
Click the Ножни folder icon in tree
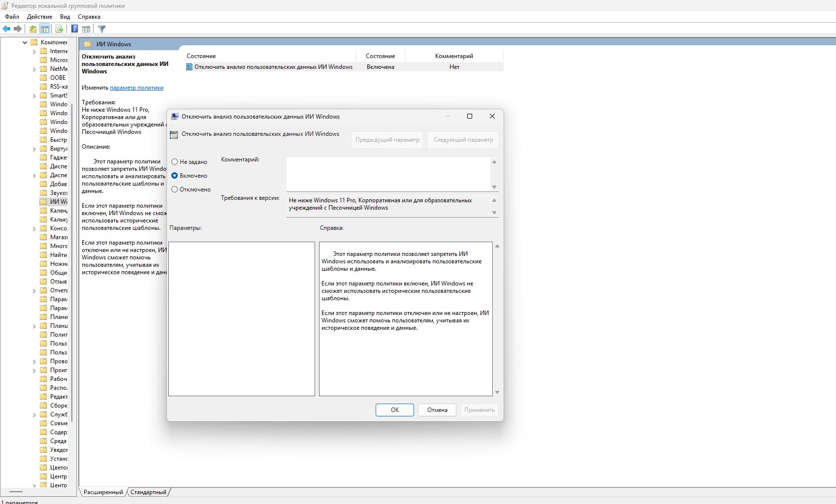tap(43, 264)
